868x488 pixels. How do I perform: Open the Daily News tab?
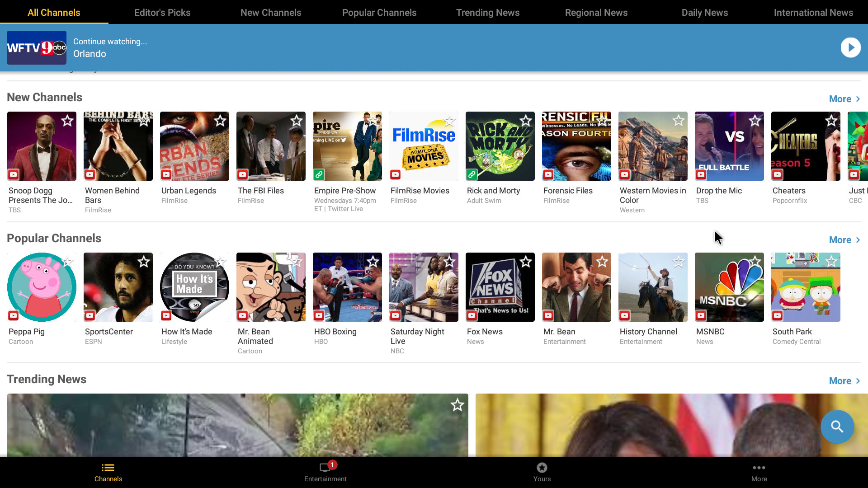(705, 13)
